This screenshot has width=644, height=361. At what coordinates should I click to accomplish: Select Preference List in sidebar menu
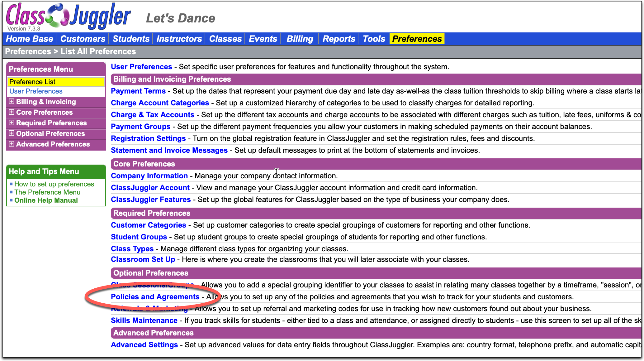click(32, 82)
